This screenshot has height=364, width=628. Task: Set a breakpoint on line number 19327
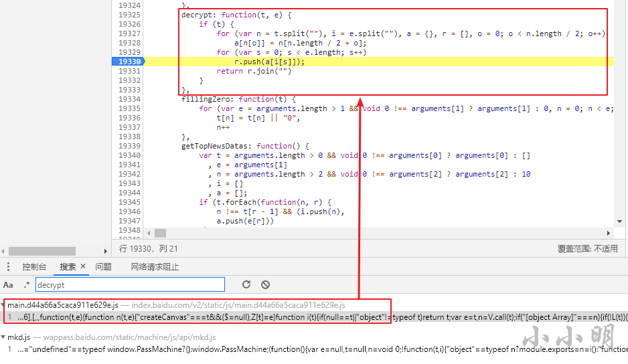pyautogui.click(x=129, y=33)
